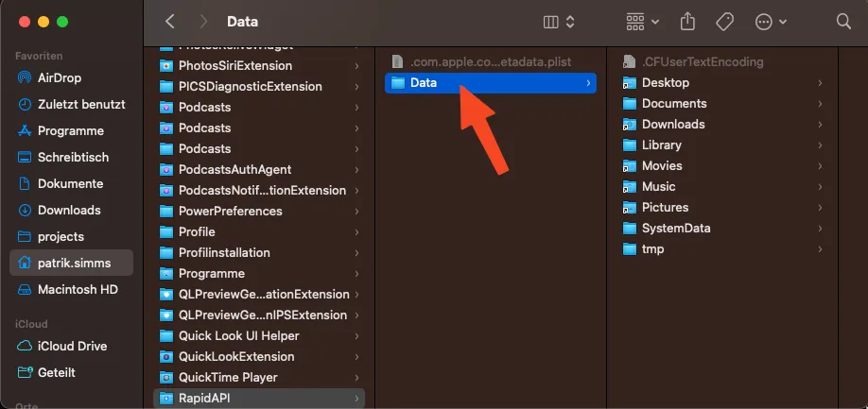Open the grouping options dropdown

643,21
